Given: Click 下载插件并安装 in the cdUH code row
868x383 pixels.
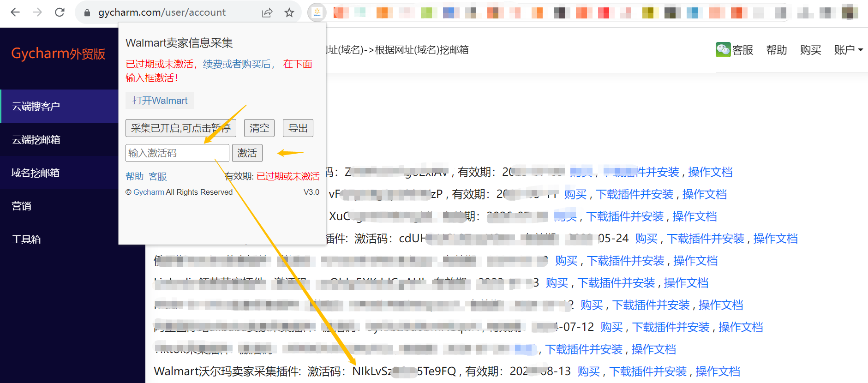Looking at the screenshot, I should point(706,239).
